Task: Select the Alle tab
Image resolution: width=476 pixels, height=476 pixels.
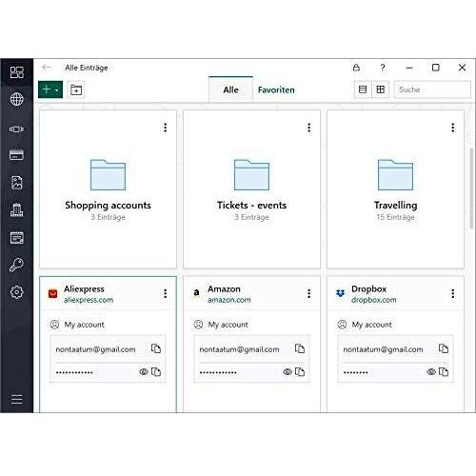Action: click(x=230, y=89)
